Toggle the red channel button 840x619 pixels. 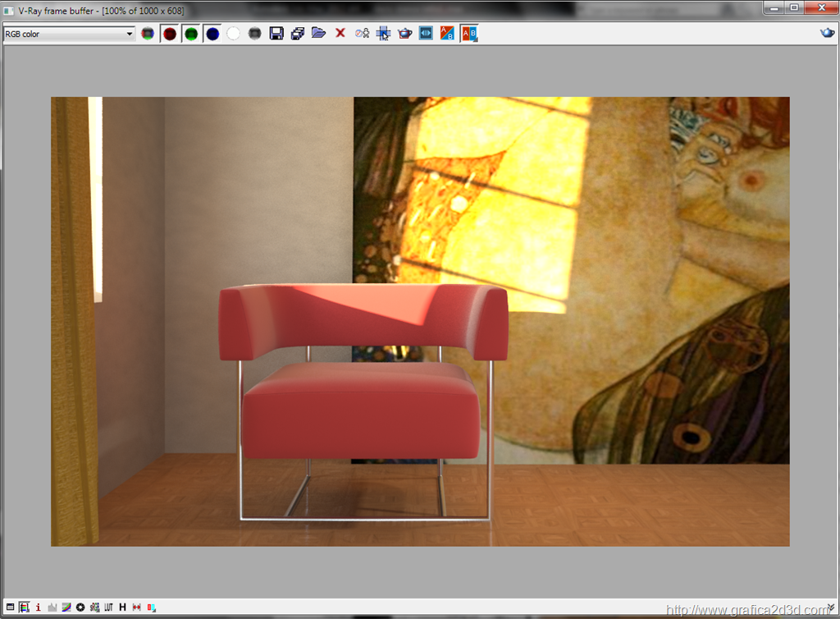pos(170,34)
